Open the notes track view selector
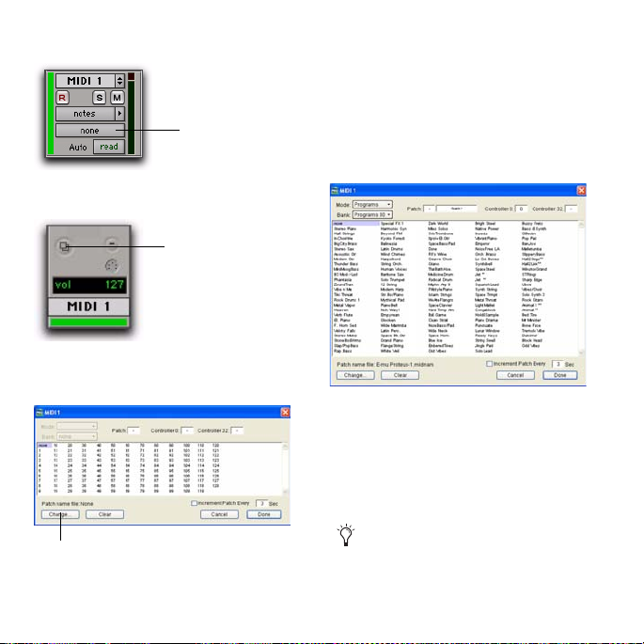Image resolution: width=644 pixels, height=644 pixels. 85,114
